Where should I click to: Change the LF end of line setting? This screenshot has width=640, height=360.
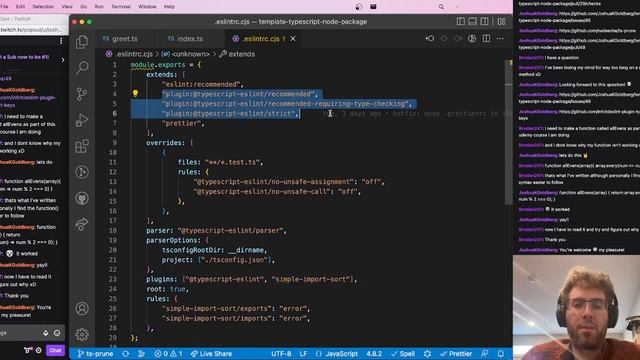coord(303,354)
